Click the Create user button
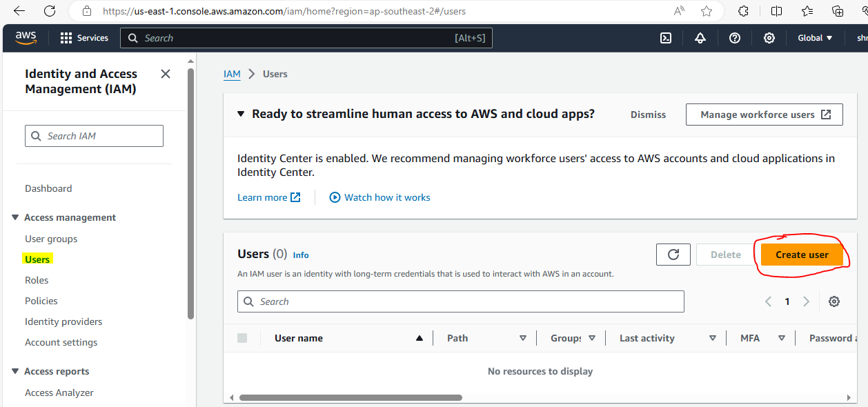The height and width of the screenshot is (407, 868). point(802,255)
